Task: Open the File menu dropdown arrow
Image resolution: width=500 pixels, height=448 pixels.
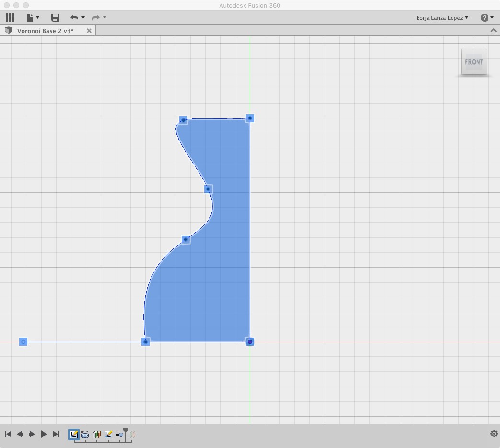Action: (x=37, y=17)
